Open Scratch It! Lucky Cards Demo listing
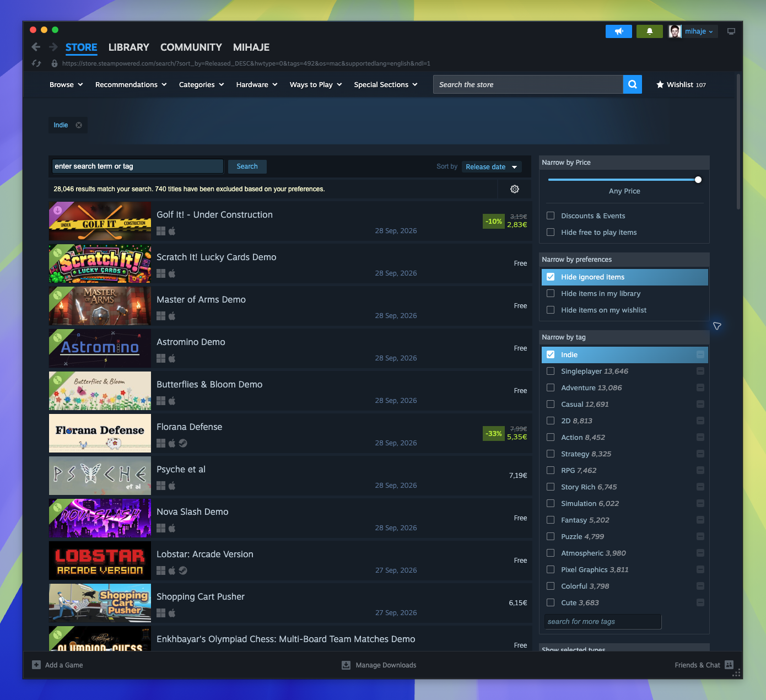 coord(290,263)
